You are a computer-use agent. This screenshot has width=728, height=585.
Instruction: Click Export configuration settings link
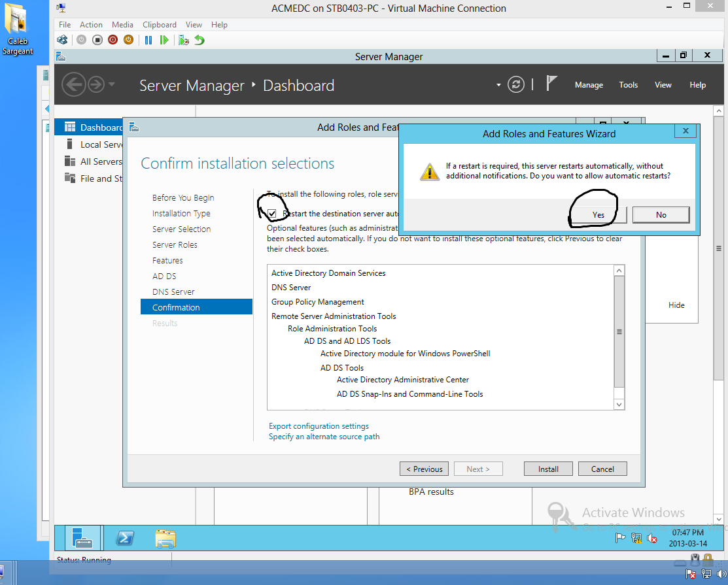(x=319, y=426)
